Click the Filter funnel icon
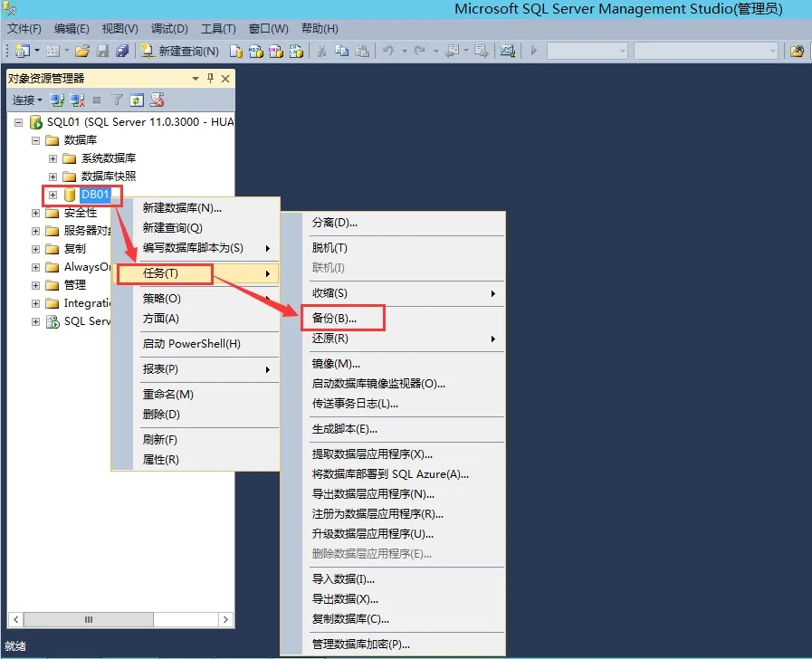 [x=117, y=100]
